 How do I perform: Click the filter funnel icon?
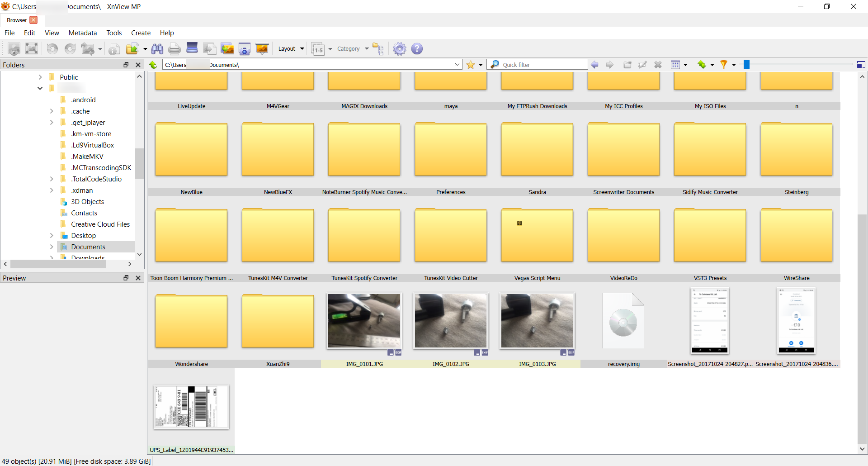pyautogui.click(x=723, y=65)
